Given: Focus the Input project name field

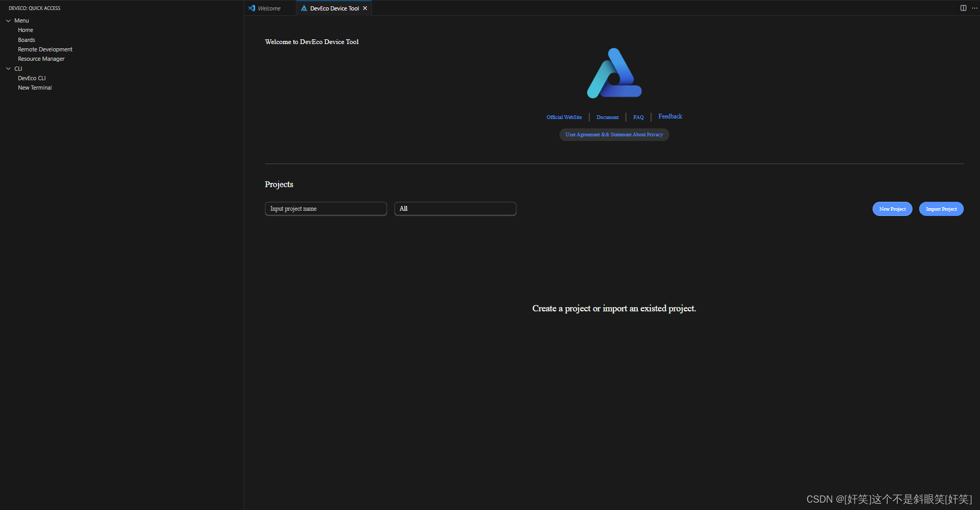Looking at the screenshot, I should coord(326,209).
